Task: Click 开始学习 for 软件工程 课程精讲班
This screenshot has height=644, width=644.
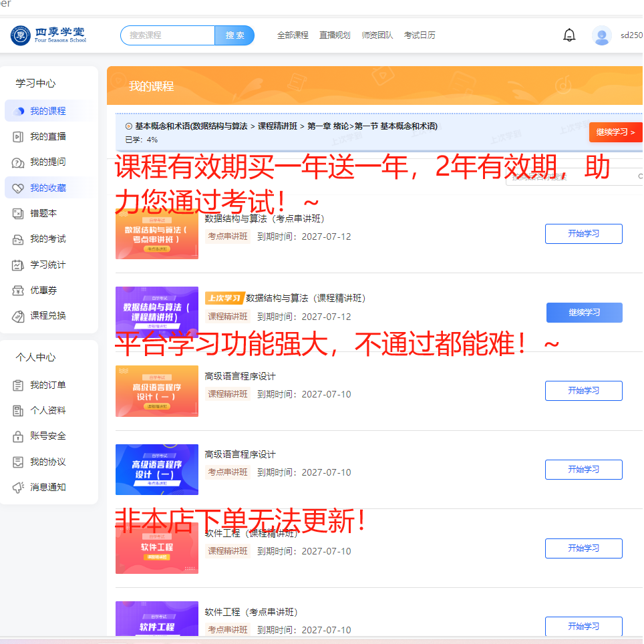Action: 584,548
